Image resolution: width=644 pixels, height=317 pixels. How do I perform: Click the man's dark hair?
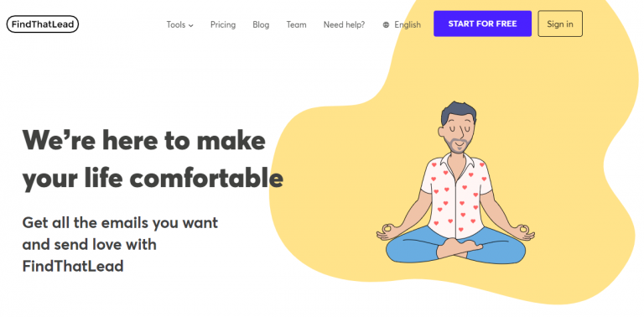pyautogui.click(x=459, y=112)
